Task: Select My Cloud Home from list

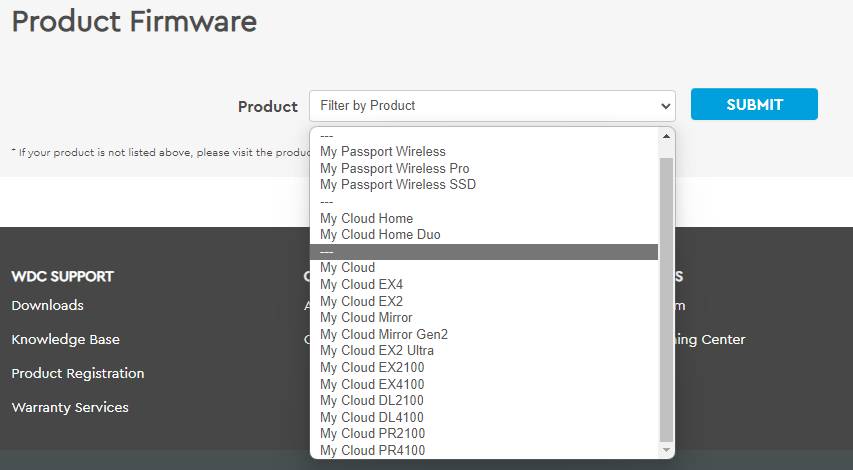Action: click(484, 218)
